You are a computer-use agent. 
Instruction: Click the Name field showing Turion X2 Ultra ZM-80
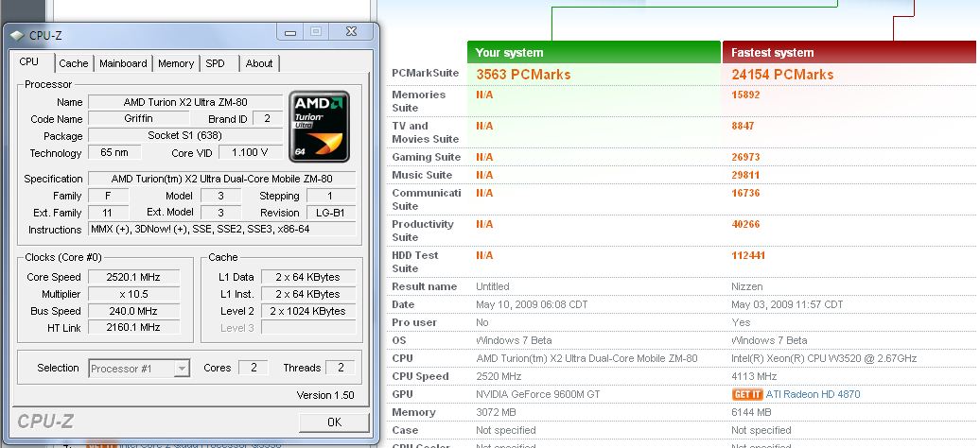pos(185,102)
